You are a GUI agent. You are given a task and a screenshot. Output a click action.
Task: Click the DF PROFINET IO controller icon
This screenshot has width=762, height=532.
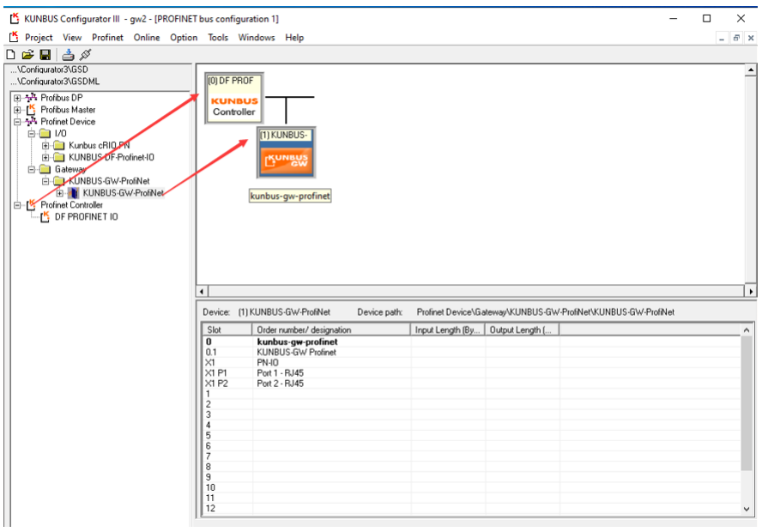[45, 217]
